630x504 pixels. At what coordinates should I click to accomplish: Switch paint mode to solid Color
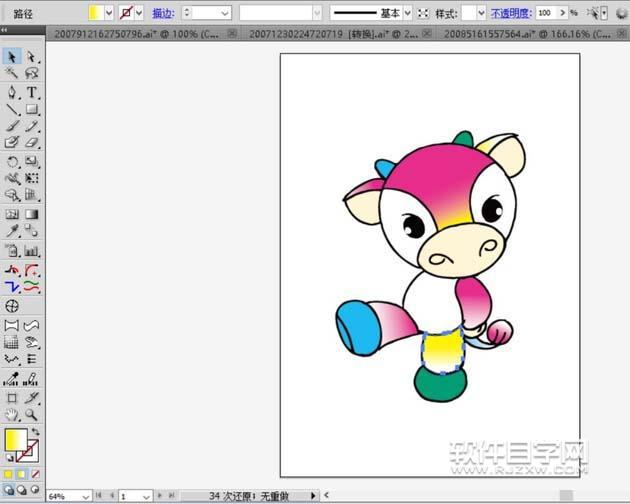(8, 474)
